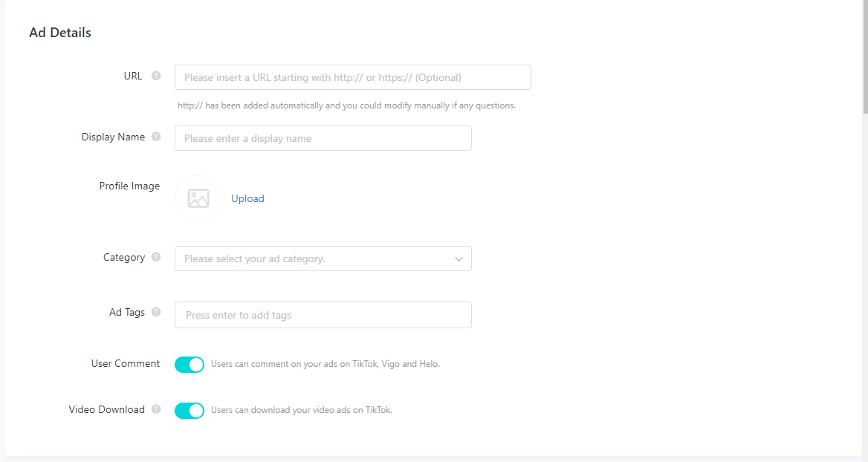Click the 'http:// has been added automatically' hint
868x462 pixels.
coord(346,105)
